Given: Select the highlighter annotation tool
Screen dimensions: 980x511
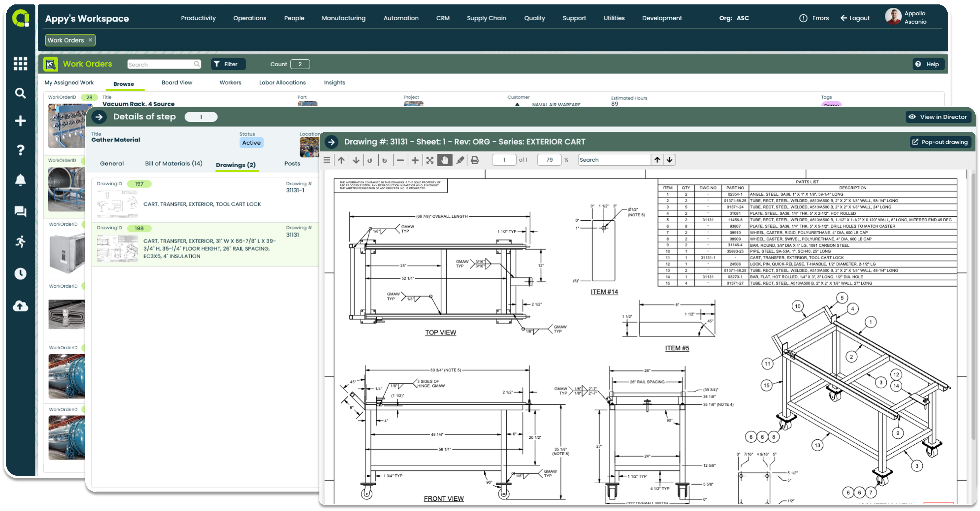Looking at the screenshot, I should coord(460,160).
